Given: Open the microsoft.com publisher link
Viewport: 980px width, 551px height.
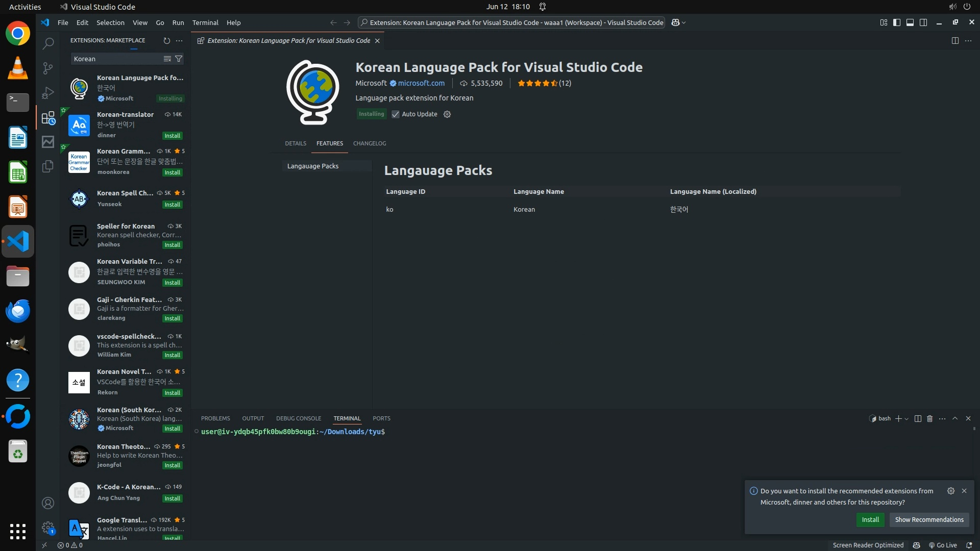Looking at the screenshot, I should (421, 83).
